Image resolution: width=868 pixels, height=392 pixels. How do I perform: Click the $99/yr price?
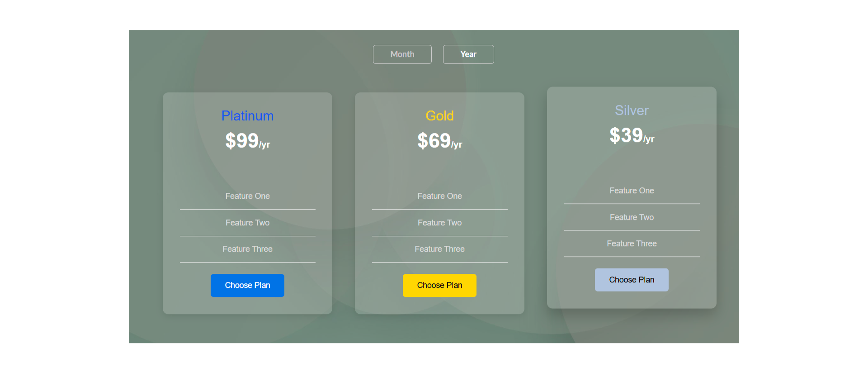point(247,141)
